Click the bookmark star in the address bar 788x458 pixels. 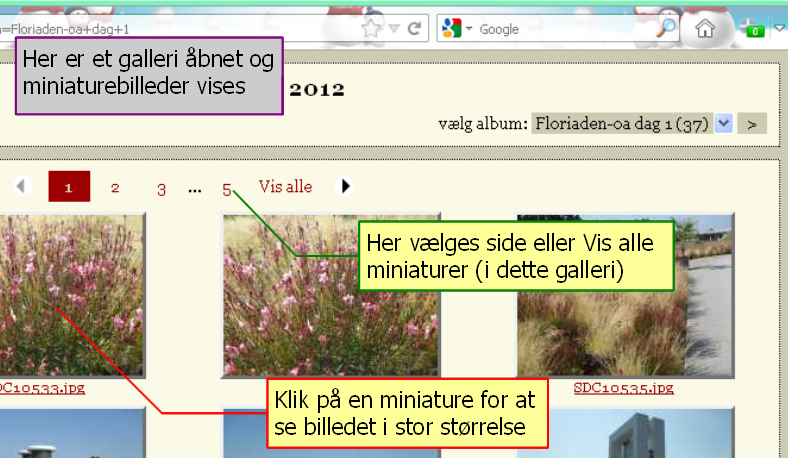tap(371, 29)
